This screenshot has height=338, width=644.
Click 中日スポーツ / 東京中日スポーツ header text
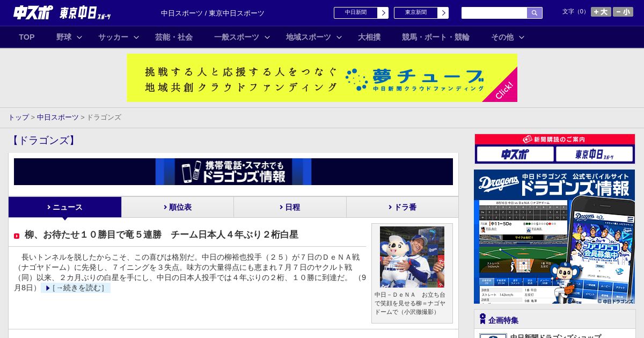pos(213,13)
